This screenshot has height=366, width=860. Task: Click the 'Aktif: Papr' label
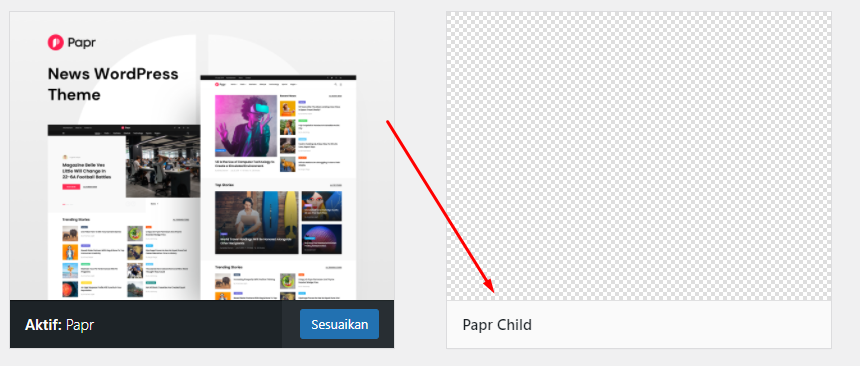click(59, 324)
